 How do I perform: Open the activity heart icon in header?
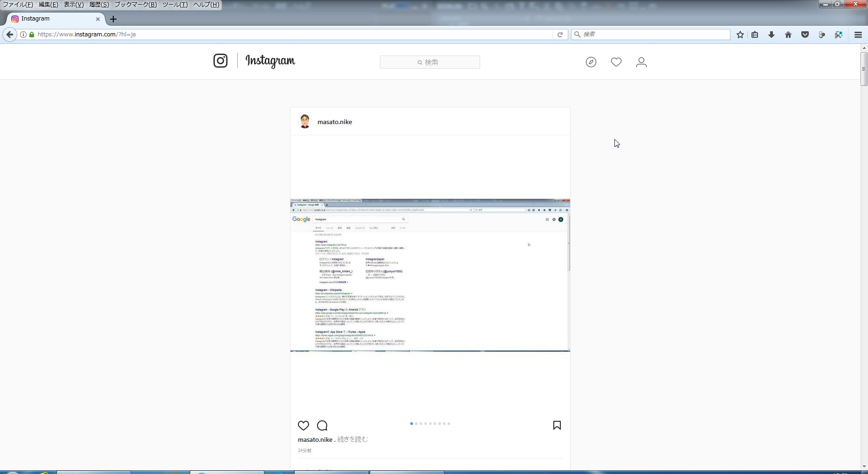(x=616, y=62)
